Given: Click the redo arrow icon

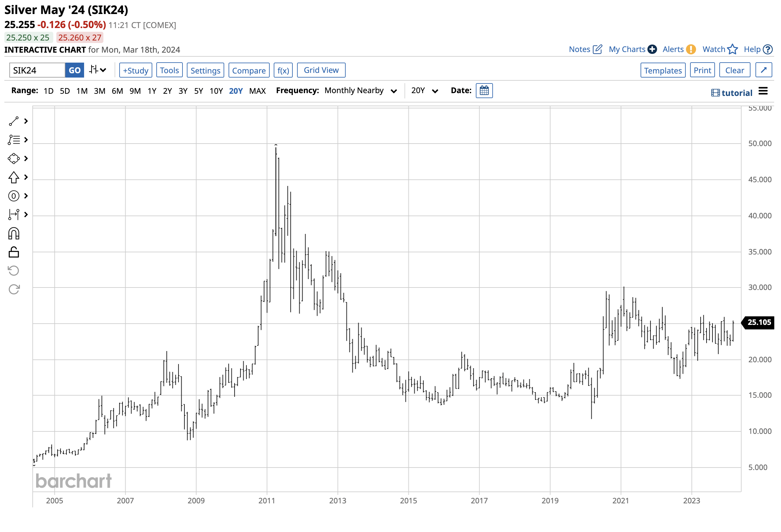Looking at the screenshot, I should click(14, 289).
